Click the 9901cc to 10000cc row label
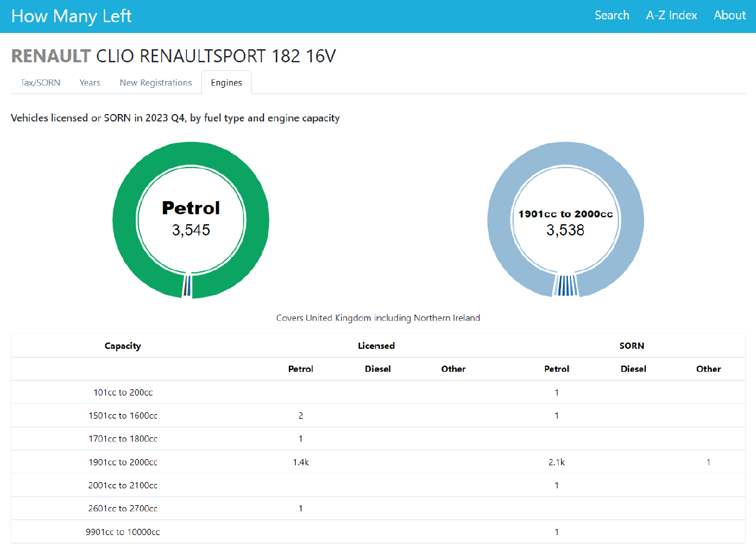The width and height of the screenshot is (756, 550). click(123, 532)
